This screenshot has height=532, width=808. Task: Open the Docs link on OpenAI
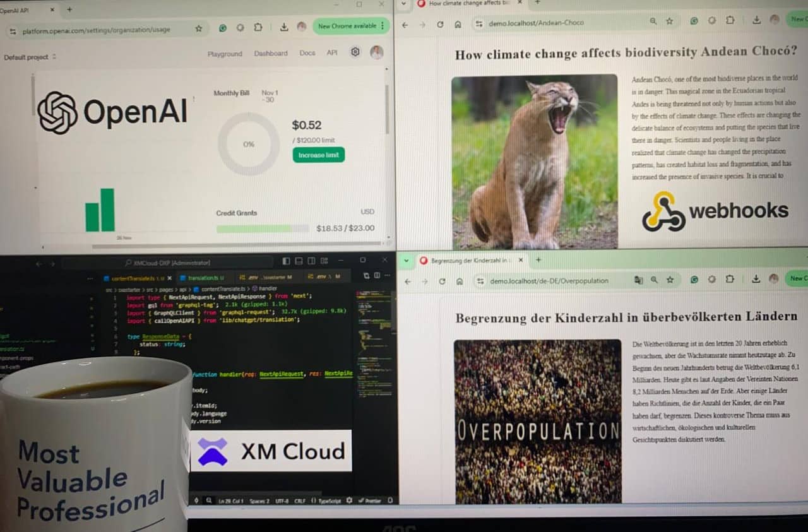tap(307, 53)
